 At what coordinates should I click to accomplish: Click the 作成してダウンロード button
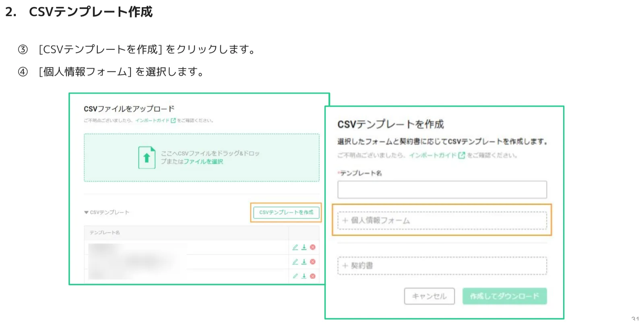pyautogui.click(x=504, y=296)
